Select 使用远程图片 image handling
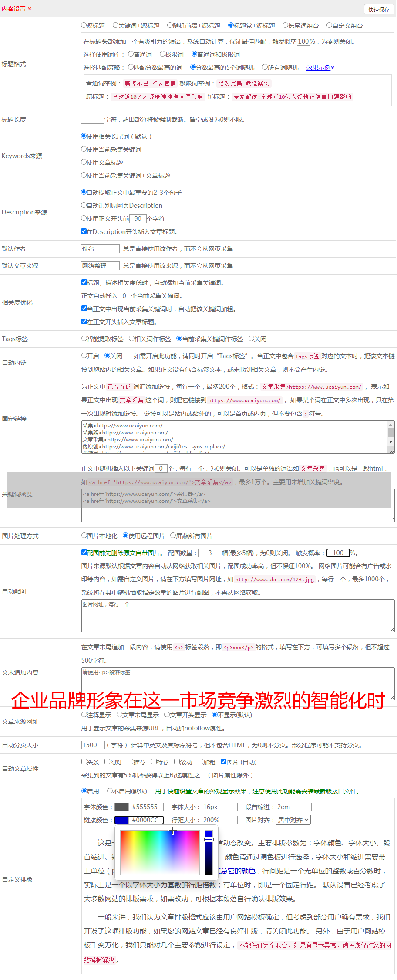Screen dimensions: 397x980 125,536
